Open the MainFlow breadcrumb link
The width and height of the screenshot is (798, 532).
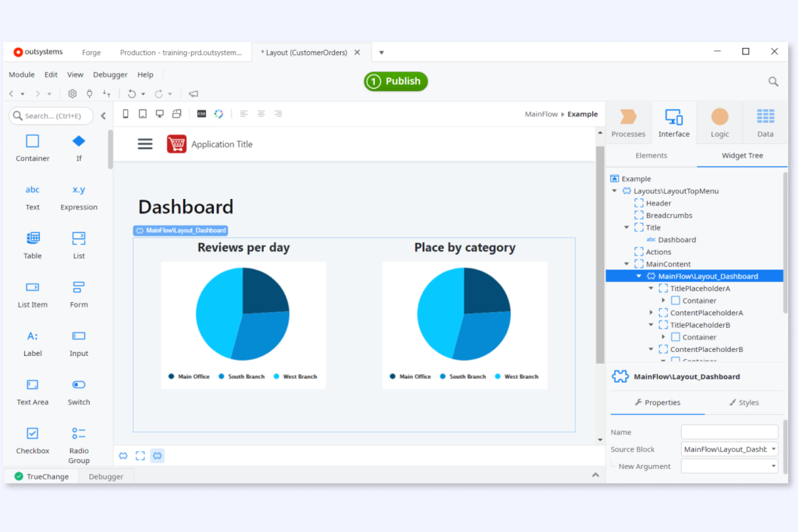click(x=541, y=114)
